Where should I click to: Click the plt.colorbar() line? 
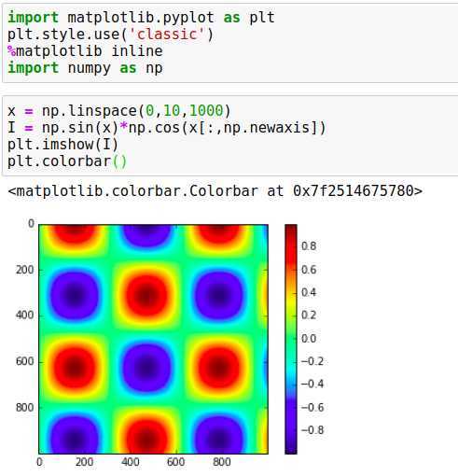[67, 161]
